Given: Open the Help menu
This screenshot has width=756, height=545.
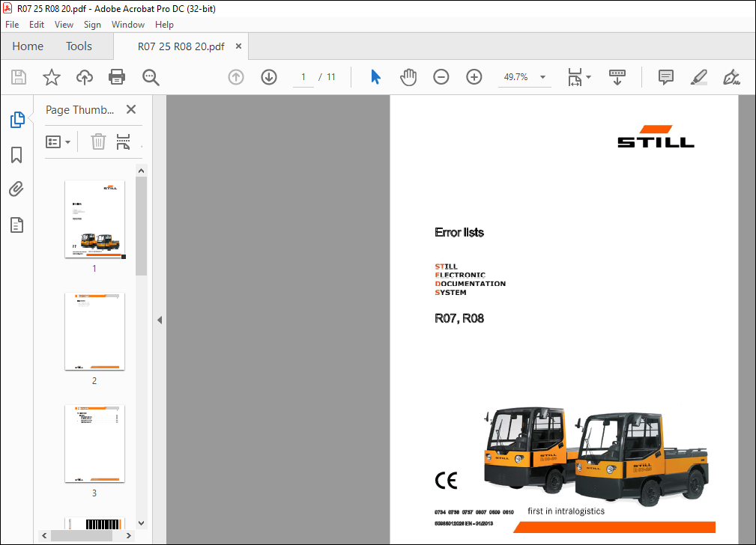Looking at the screenshot, I should (x=164, y=25).
